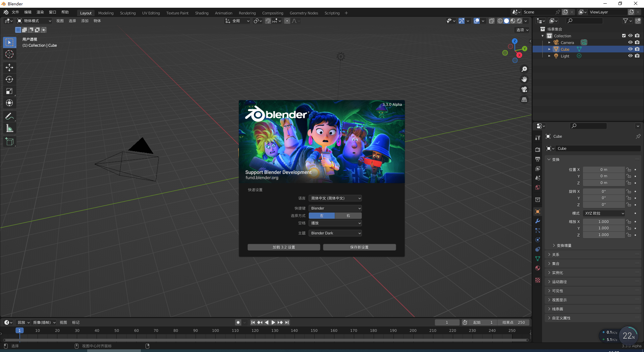This screenshot has height=352, width=644.
Task: Open fund.blender.org link on splash
Action: click(x=262, y=178)
